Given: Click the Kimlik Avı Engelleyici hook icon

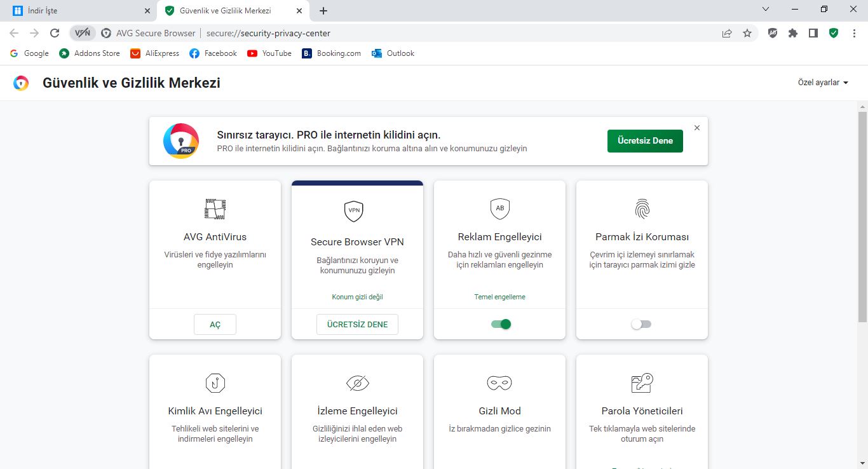Looking at the screenshot, I should pos(215,383).
